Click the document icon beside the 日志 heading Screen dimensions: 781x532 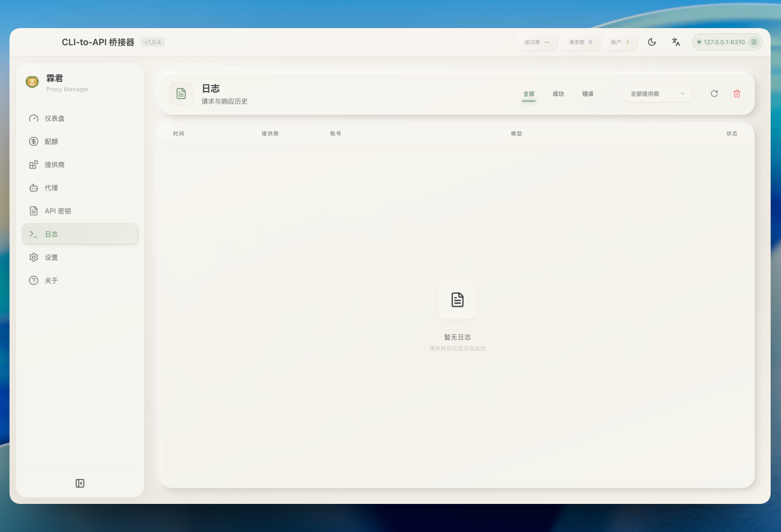(181, 94)
